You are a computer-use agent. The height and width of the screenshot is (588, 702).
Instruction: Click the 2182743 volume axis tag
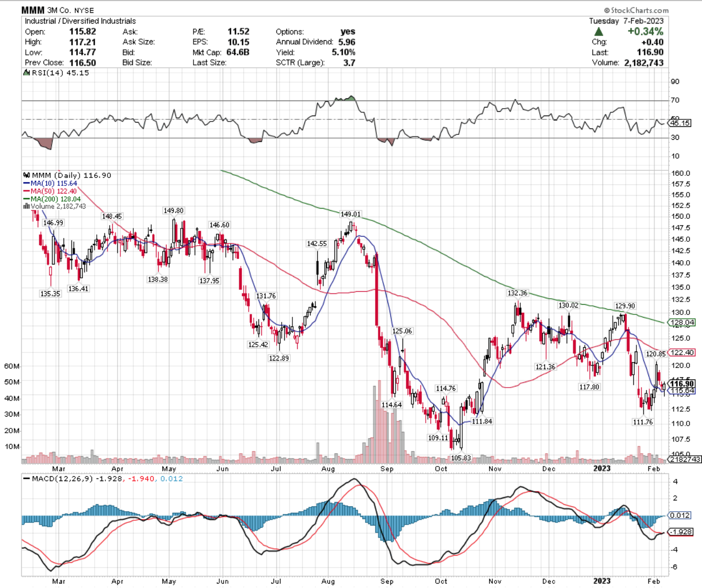684,459
